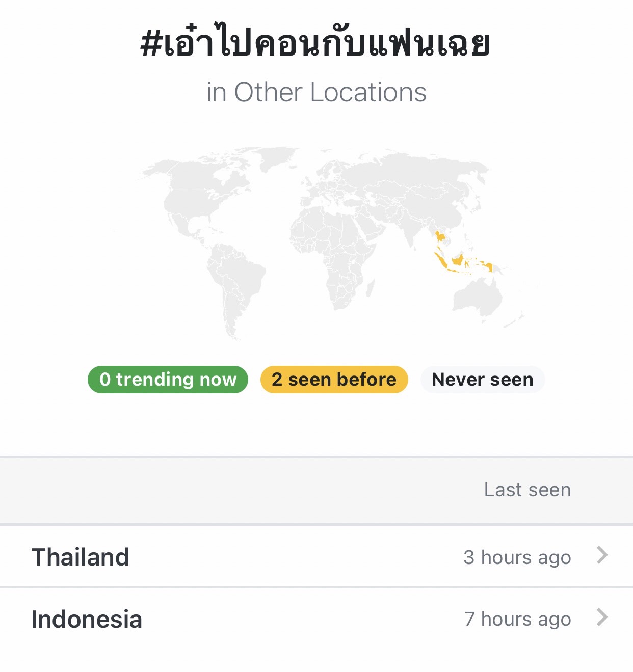Toggle the 'trending now' map highlighting
The height and width of the screenshot is (672, 633).
(168, 379)
